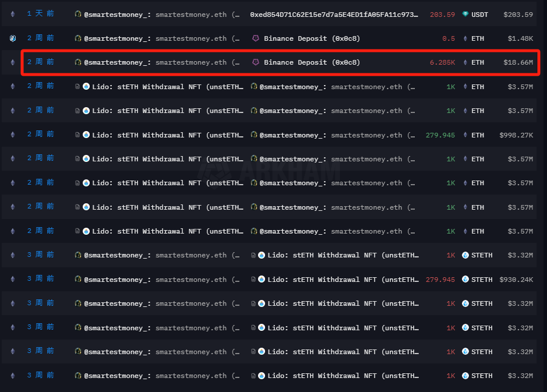Image resolution: width=547 pixels, height=392 pixels.
Task: Open Lido stETH Withdrawal NFT sender for 279.945 ETH
Action: coord(167,135)
